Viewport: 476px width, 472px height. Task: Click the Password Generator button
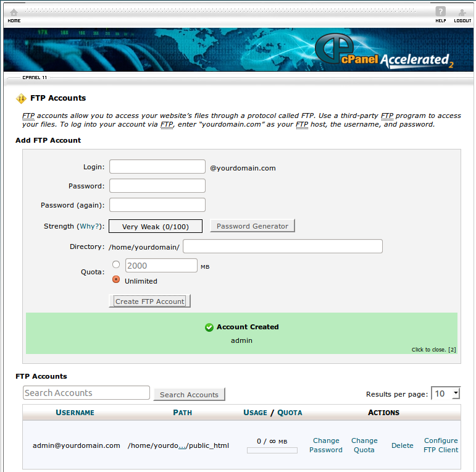pyautogui.click(x=253, y=226)
